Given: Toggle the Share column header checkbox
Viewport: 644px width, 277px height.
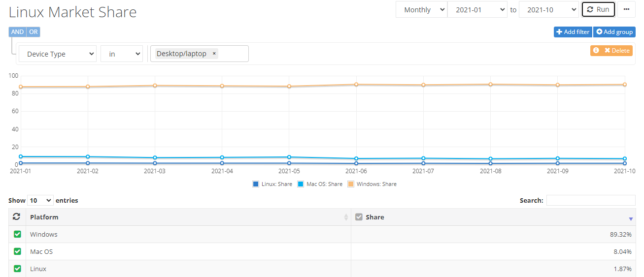Looking at the screenshot, I should tap(359, 217).
